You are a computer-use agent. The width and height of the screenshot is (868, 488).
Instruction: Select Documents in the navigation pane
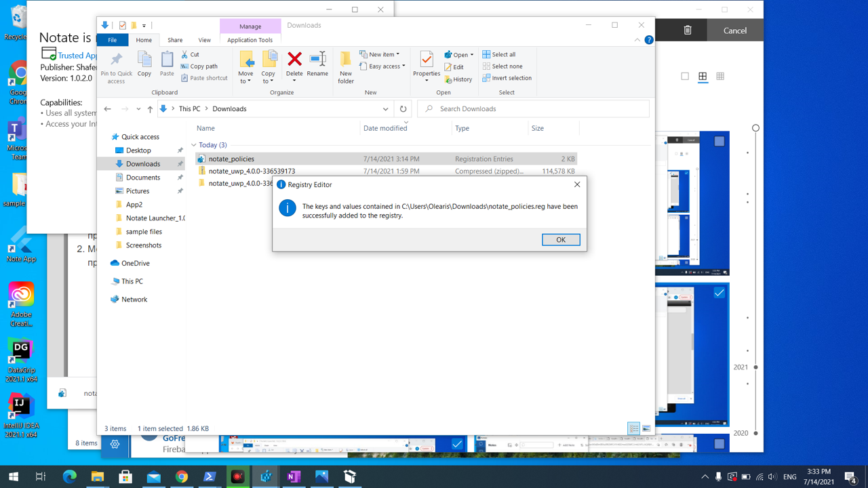143,178
